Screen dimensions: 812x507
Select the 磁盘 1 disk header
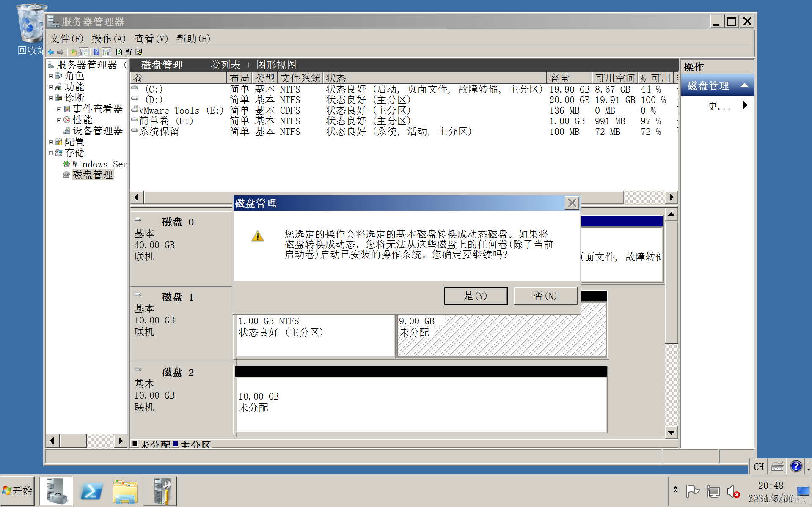182,324
